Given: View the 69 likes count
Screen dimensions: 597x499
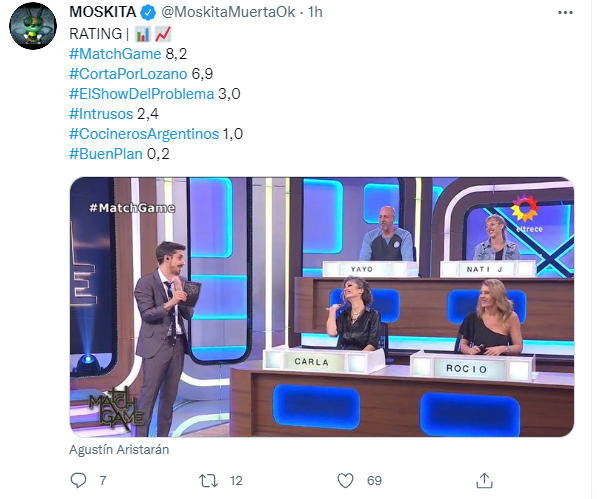Looking at the screenshot, I should tap(374, 481).
